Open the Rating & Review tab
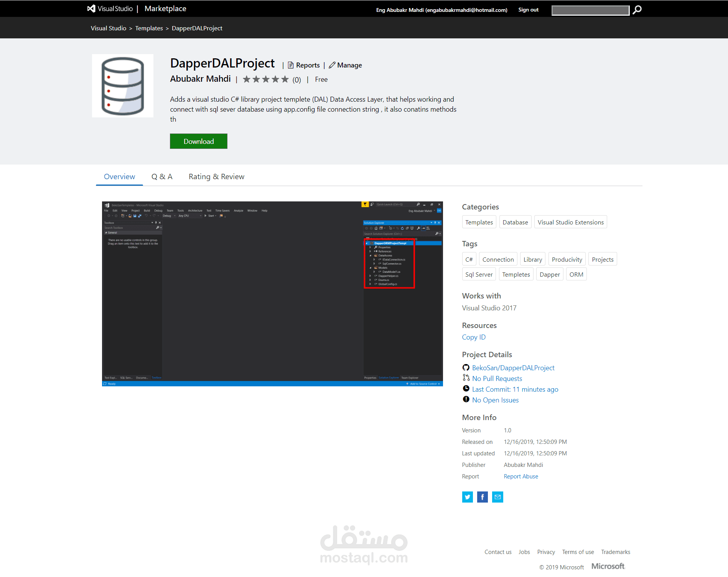728x577 pixels. 216,176
